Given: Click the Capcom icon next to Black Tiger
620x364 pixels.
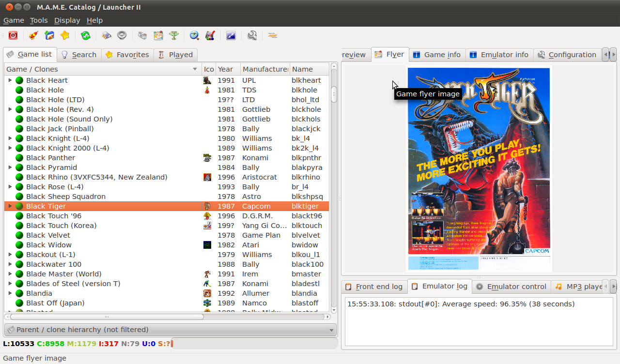Looking at the screenshot, I should pos(207,206).
